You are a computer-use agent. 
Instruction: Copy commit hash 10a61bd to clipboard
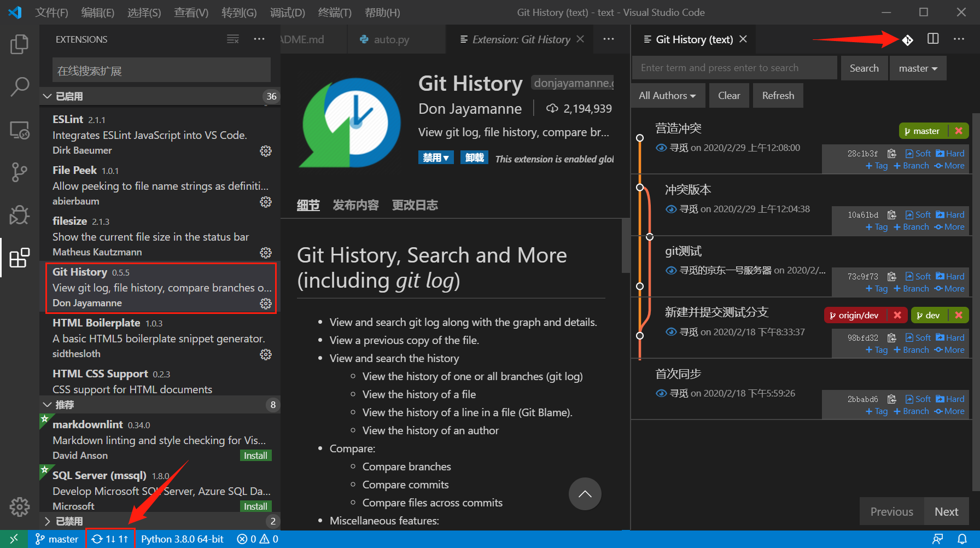pyautogui.click(x=892, y=215)
